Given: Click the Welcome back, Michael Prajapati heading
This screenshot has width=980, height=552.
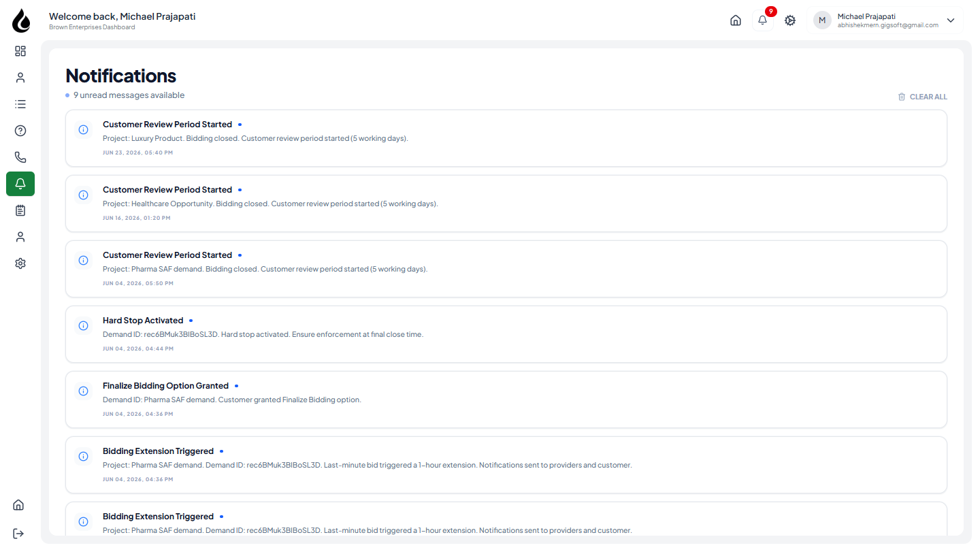Looking at the screenshot, I should click(122, 16).
